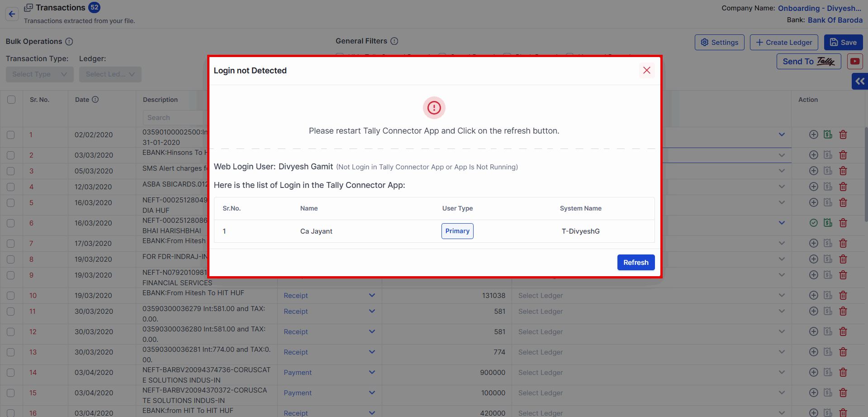Close the Login not Detected dialog
Viewport: 868px width, 417px height.
[646, 70]
